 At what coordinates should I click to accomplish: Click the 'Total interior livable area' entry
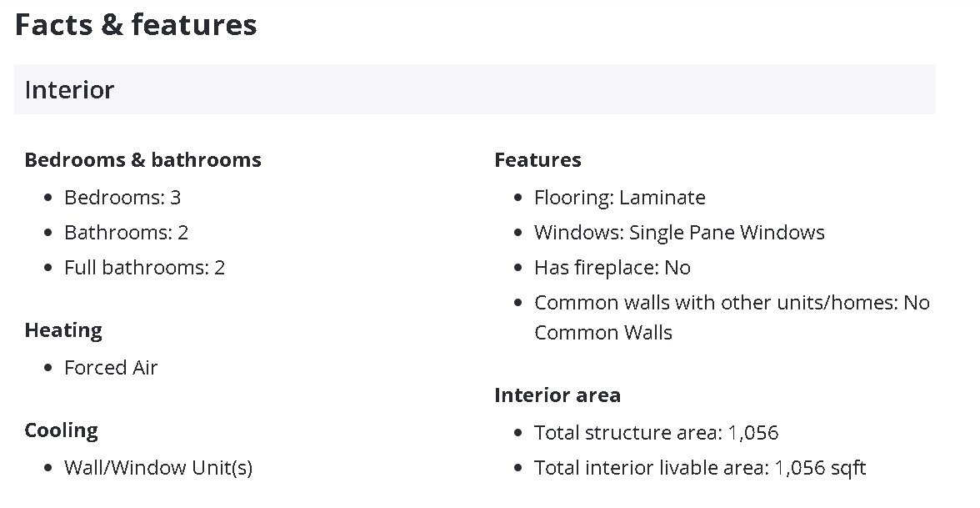click(700, 468)
